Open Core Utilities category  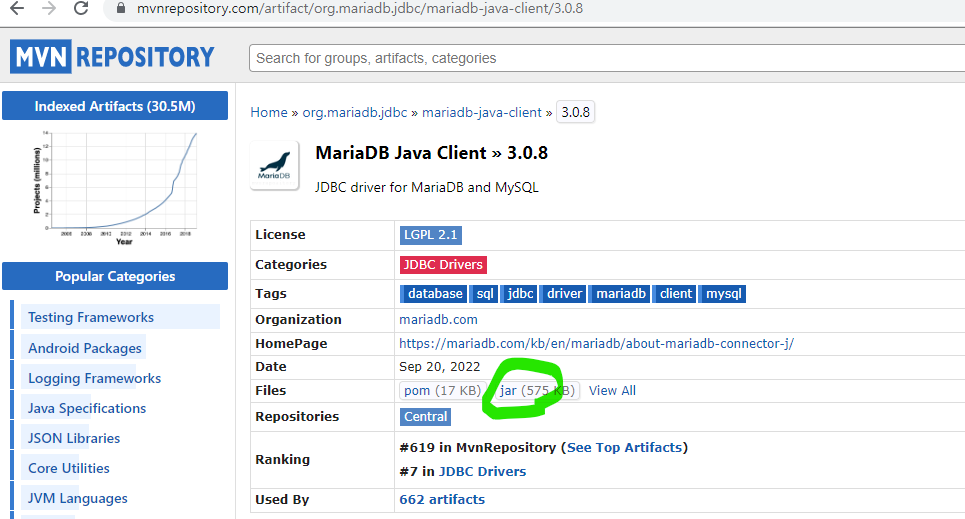pos(69,468)
